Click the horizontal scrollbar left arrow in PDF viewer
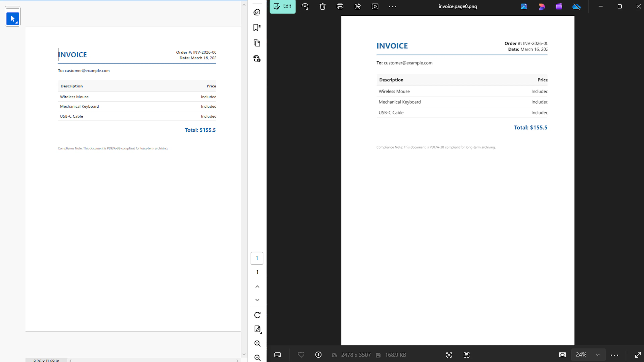Viewport: 644px width, 362px height. pyautogui.click(x=70, y=360)
